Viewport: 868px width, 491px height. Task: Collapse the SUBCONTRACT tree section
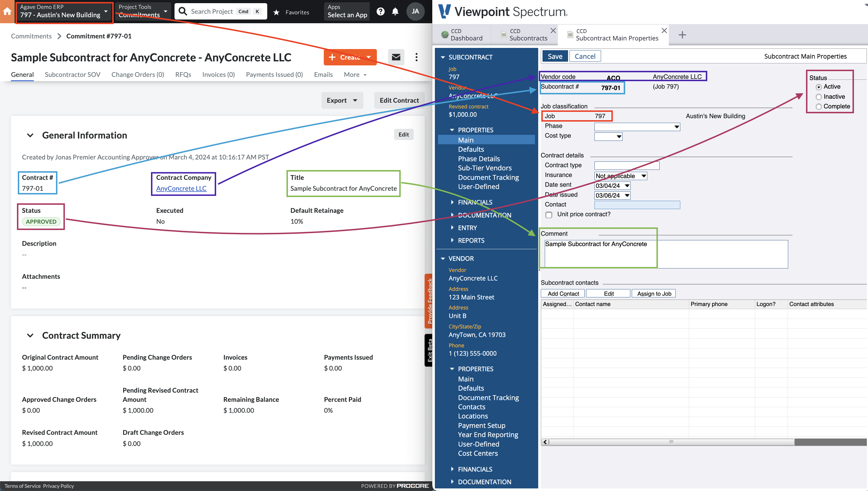click(x=443, y=58)
